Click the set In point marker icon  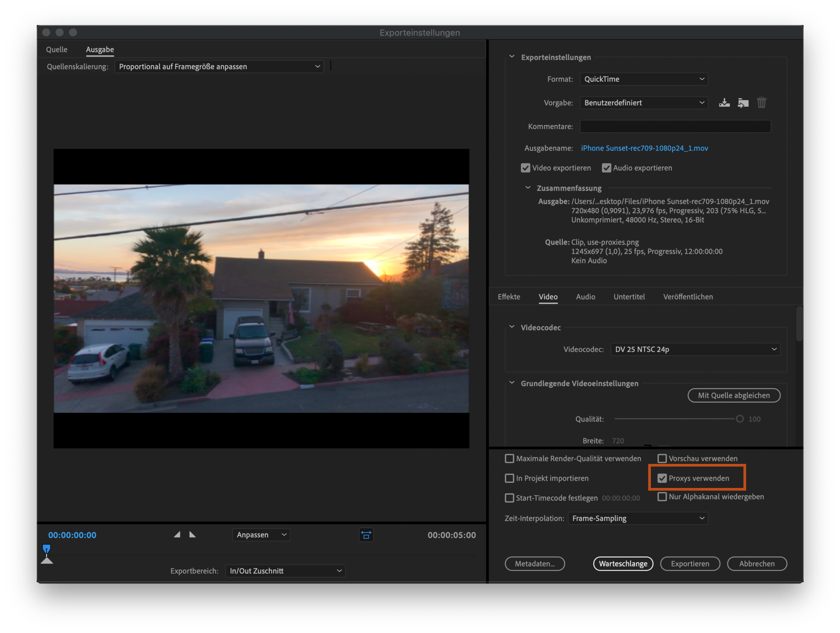(x=177, y=535)
